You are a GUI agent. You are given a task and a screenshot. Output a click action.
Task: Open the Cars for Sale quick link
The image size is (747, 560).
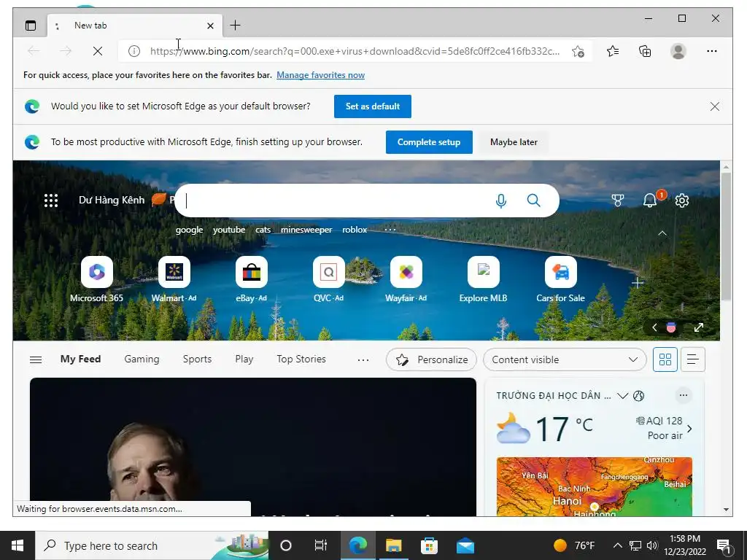point(561,280)
